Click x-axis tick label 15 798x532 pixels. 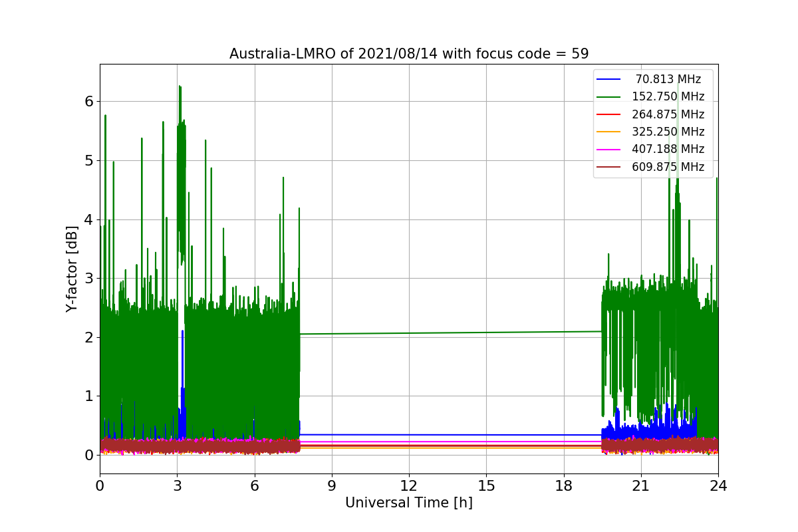pyautogui.click(x=486, y=485)
